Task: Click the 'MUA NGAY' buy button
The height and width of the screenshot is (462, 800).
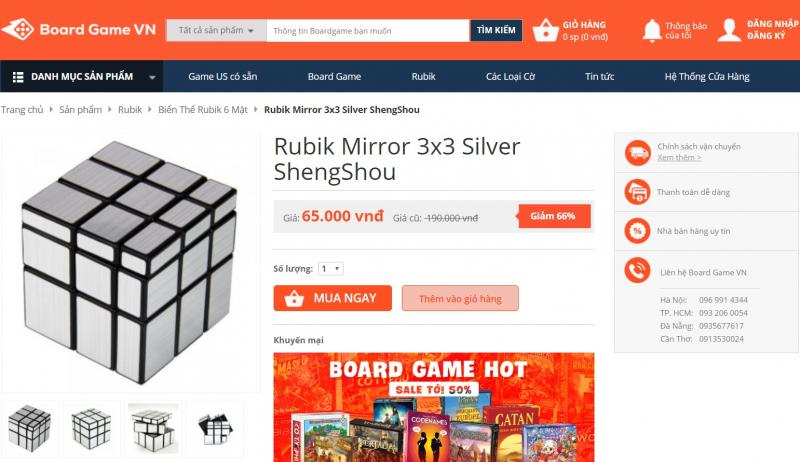Action: click(333, 298)
